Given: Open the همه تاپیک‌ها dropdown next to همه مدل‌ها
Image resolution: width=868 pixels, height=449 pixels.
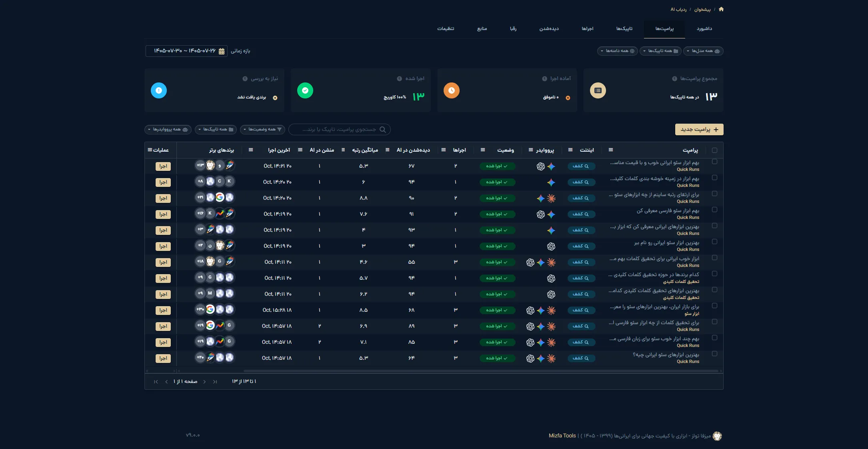Looking at the screenshot, I should (x=660, y=51).
